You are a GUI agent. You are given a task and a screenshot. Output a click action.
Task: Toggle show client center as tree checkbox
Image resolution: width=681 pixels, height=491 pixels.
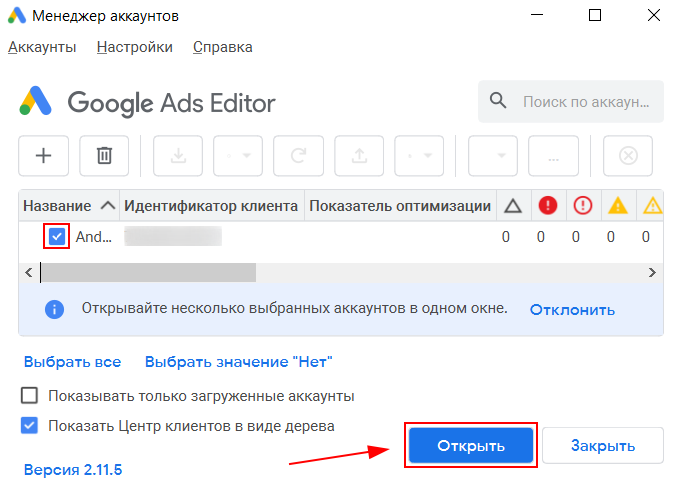pyautogui.click(x=30, y=426)
